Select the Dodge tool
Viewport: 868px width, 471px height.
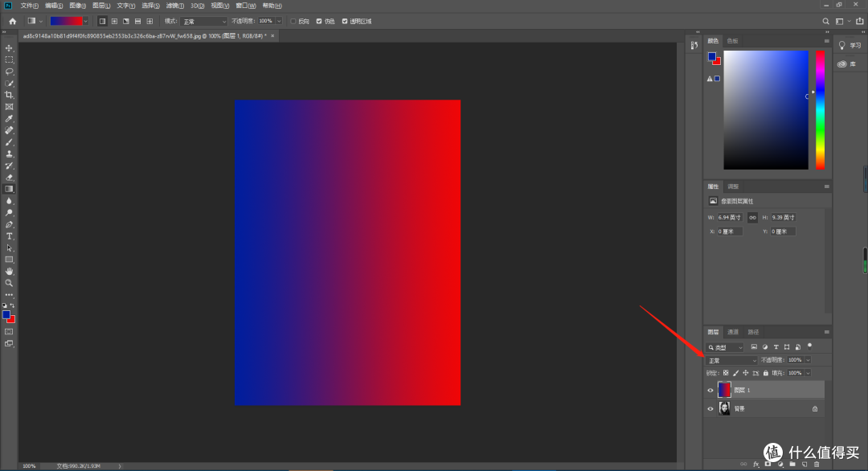click(x=9, y=212)
